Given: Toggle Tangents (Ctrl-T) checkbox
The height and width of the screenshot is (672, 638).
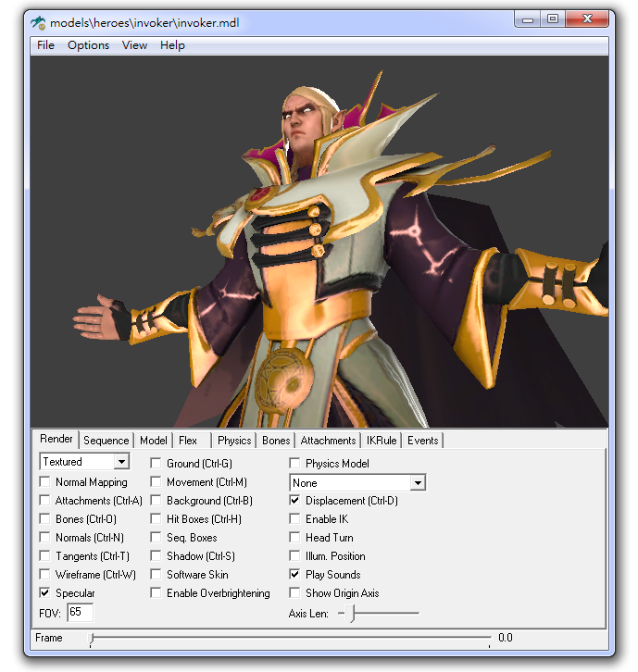Looking at the screenshot, I should point(44,555).
